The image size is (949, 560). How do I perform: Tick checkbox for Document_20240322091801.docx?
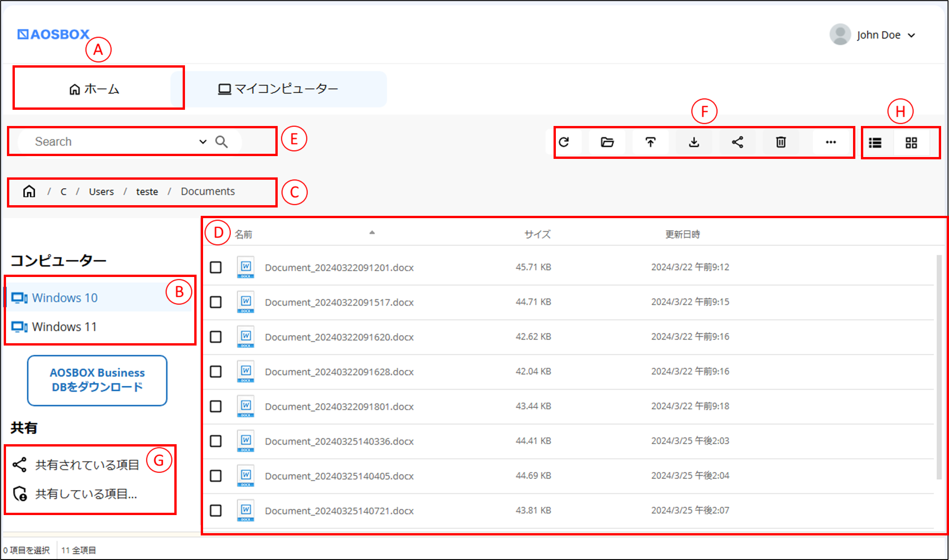click(216, 406)
